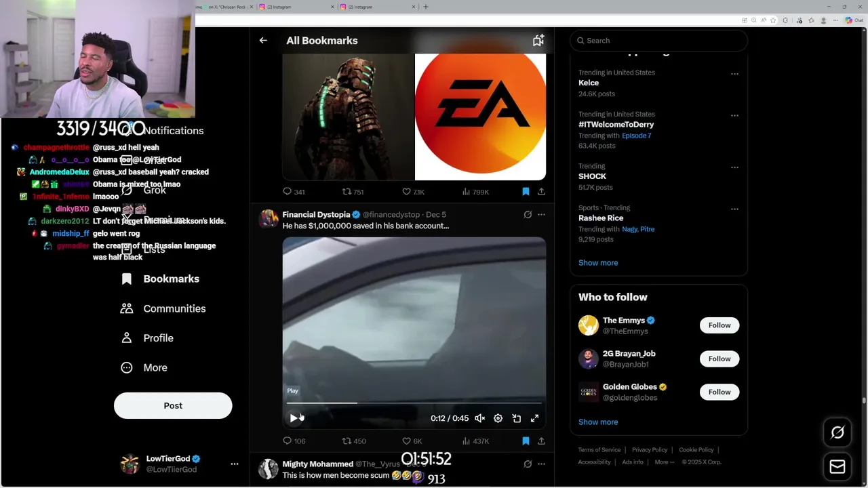Open options for the Kelce trend
The width and height of the screenshot is (868, 488).
click(x=734, y=74)
